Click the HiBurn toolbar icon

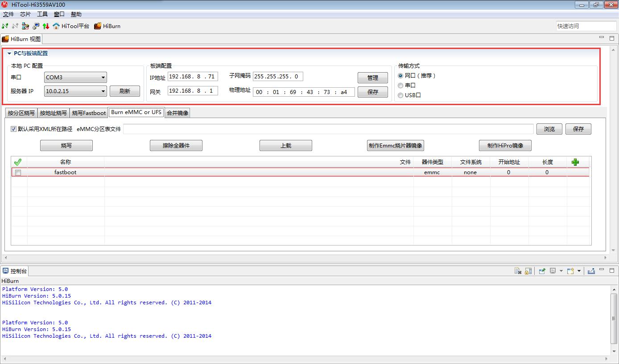tap(98, 26)
